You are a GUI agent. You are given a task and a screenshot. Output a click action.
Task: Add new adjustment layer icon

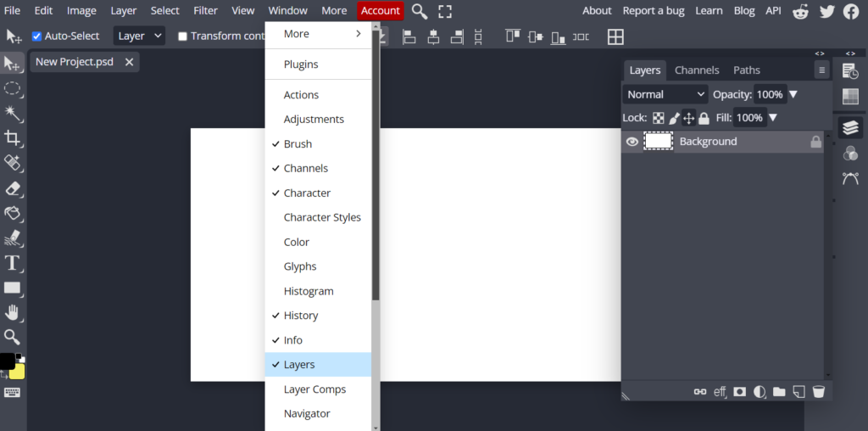(x=759, y=392)
